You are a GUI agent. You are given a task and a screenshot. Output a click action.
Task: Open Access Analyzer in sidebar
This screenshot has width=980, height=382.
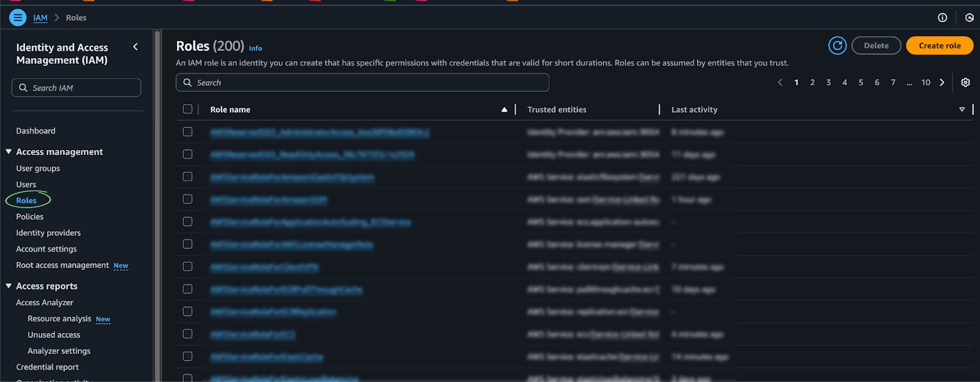[45, 302]
